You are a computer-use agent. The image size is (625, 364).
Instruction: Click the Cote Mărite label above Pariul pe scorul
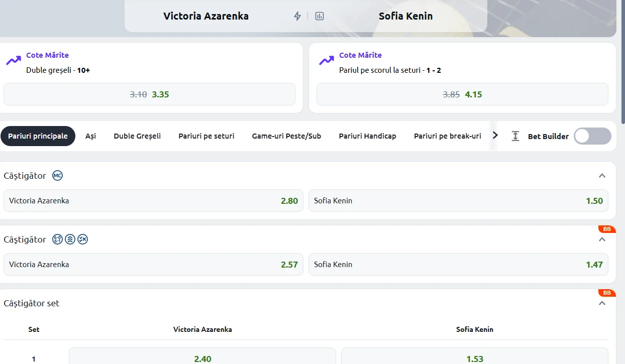click(x=361, y=55)
